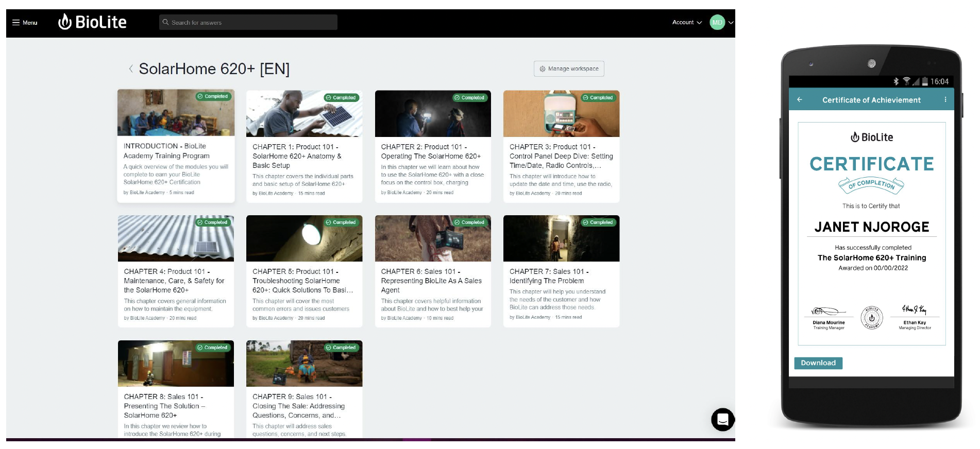
Task: Tap the Bluetooth icon in phone status bar
Action: point(896,81)
